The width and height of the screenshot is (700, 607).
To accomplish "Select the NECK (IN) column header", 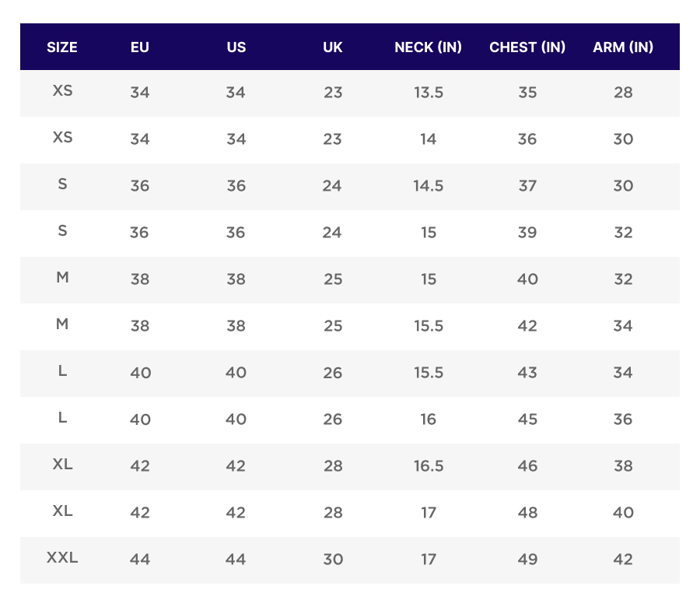I will click(429, 47).
